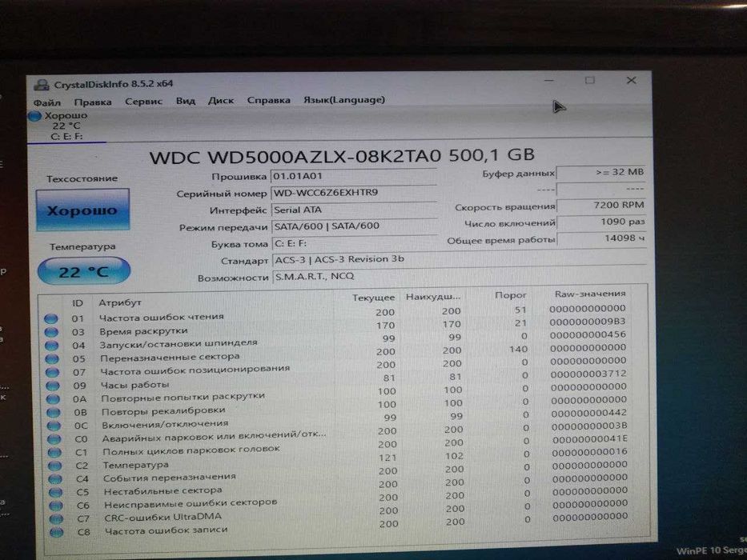The width and height of the screenshot is (747, 560).
Task: Open the Правка menu
Action: pos(92,102)
